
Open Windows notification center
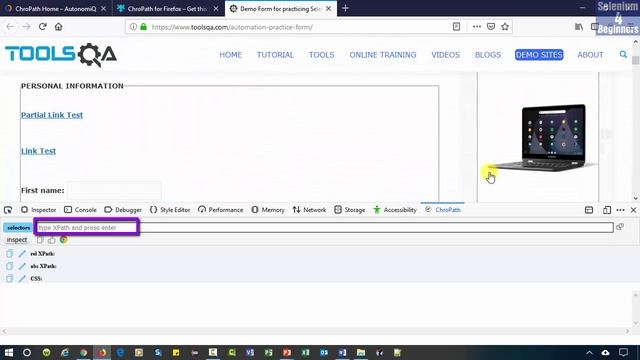point(623,352)
